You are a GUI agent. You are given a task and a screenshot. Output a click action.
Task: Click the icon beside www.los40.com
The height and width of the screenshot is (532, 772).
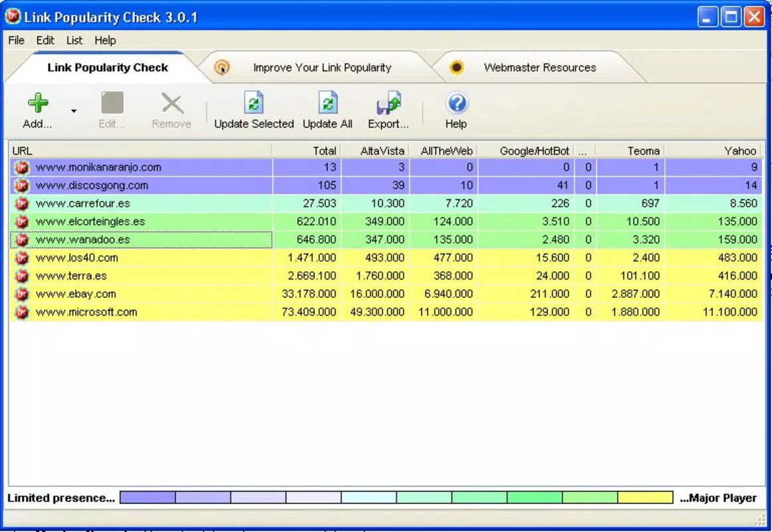coord(22,257)
